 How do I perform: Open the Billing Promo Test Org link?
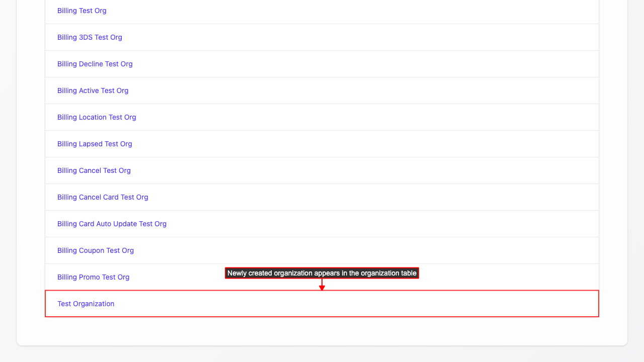click(93, 277)
